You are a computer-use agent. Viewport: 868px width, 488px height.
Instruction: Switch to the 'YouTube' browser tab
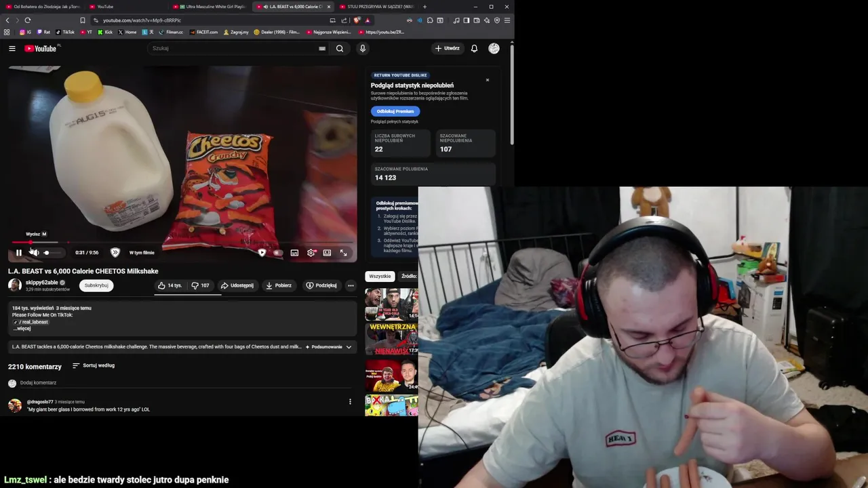pyautogui.click(x=125, y=7)
